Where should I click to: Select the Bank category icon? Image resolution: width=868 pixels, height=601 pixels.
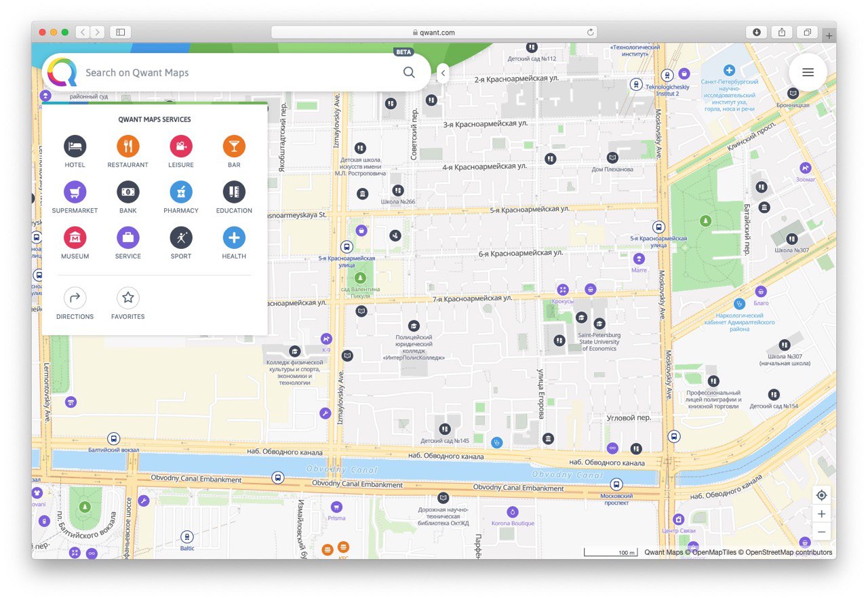127,192
